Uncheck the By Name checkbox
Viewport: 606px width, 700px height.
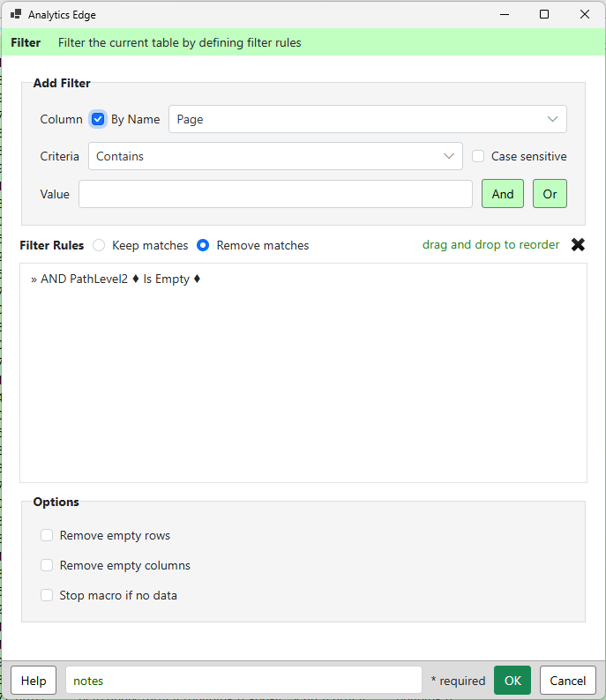(x=98, y=119)
